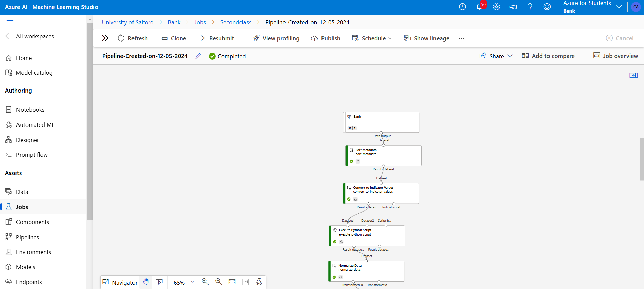Toggle the Navigator panel
644x289 pixels.
[x=120, y=282]
